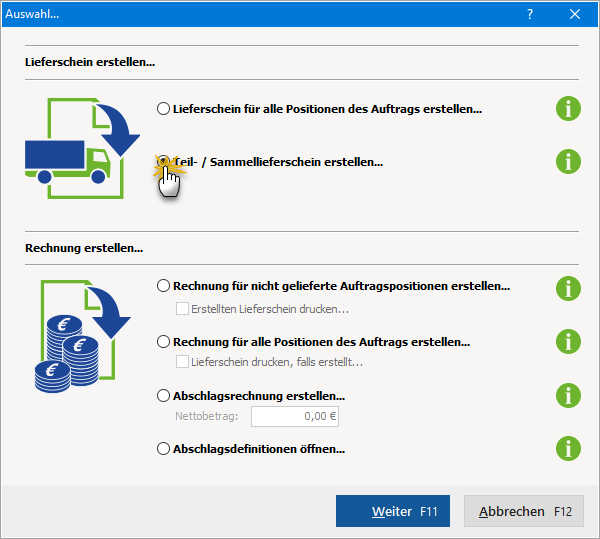Select Rechnung für nicht gelieferte Auftragspositionen

pos(164,286)
